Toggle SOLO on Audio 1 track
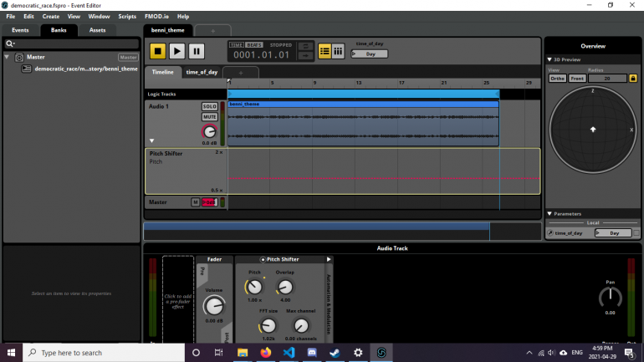The image size is (644, 362). click(x=209, y=107)
